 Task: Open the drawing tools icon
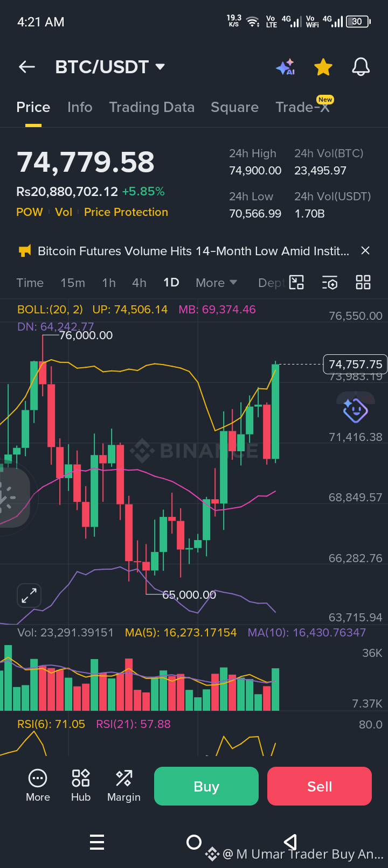point(296,283)
